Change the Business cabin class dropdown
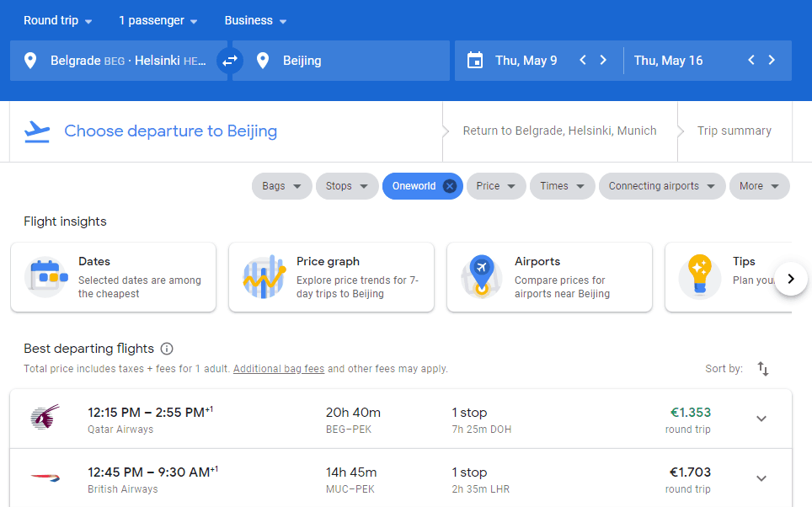 click(x=255, y=20)
